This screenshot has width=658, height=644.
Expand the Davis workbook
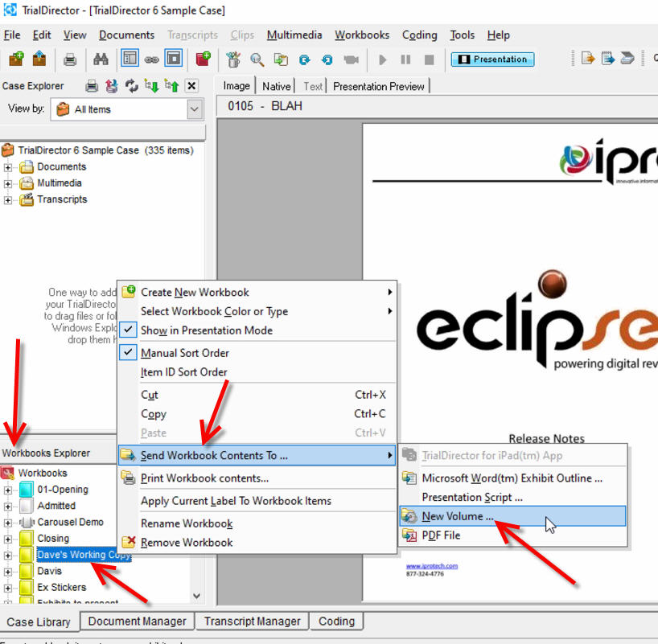(7, 572)
